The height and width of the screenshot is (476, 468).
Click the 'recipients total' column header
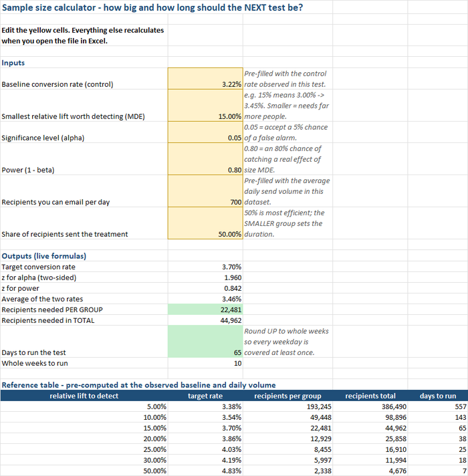370,396
